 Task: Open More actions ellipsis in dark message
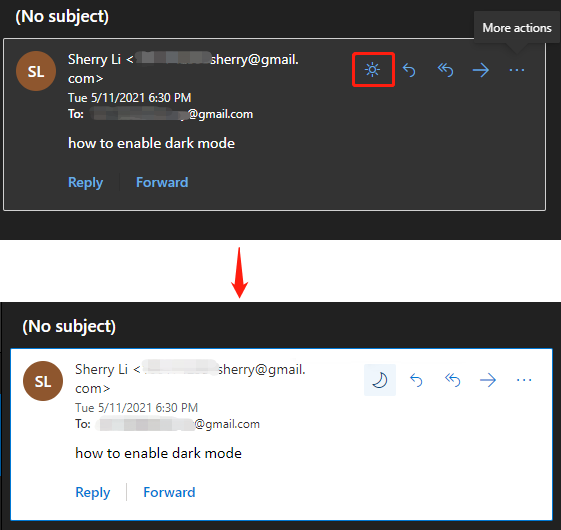517,70
